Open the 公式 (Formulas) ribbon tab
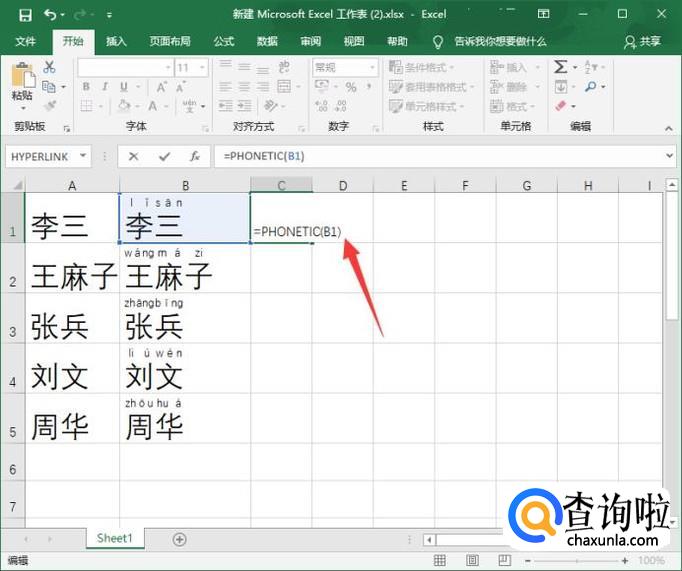The height and width of the screenshot is (571, 682). point(224,41)
